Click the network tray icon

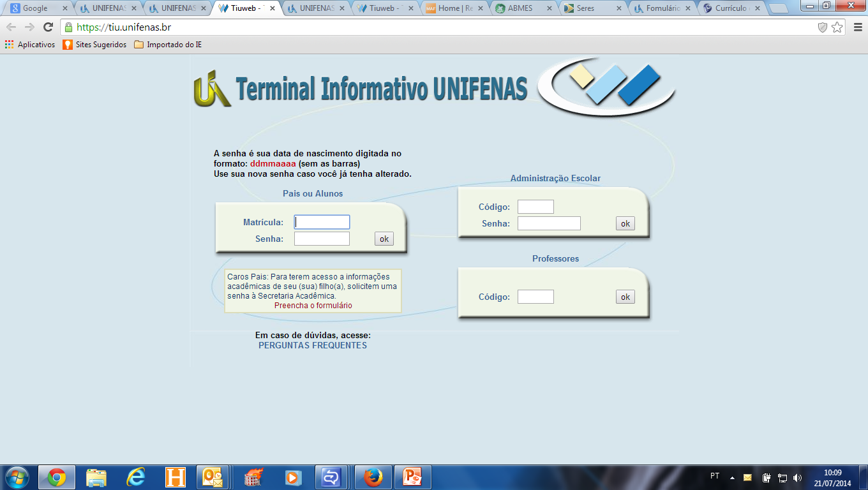coord(782,477)
